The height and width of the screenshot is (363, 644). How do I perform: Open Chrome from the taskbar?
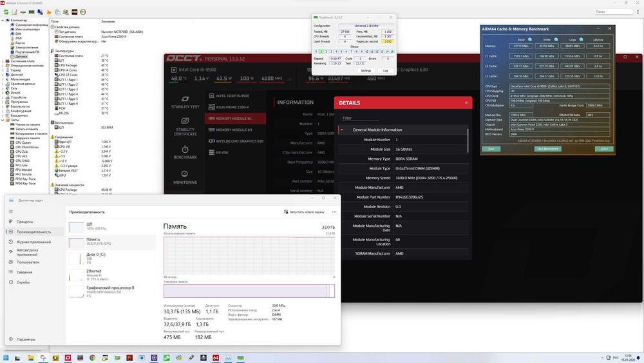(92, 358)
